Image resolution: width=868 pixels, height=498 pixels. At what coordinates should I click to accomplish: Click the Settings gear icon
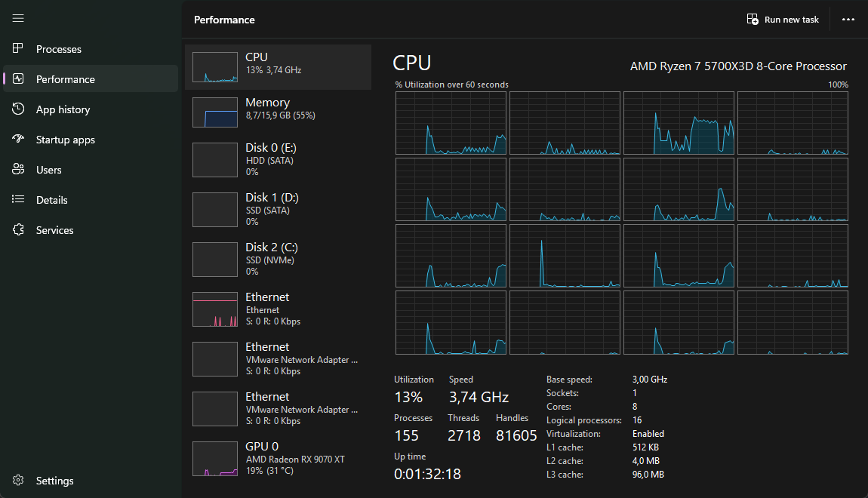pyautogui.click(x=19, y=481)
